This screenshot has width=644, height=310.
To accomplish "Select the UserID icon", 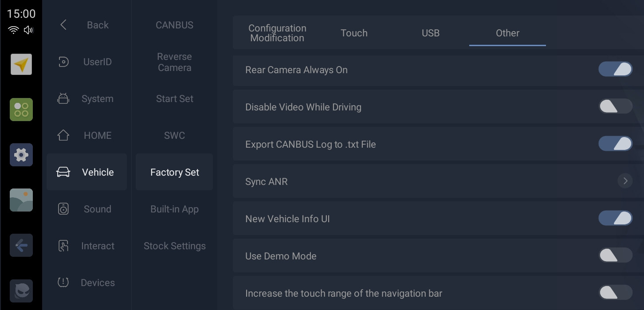I will point(63,62).
